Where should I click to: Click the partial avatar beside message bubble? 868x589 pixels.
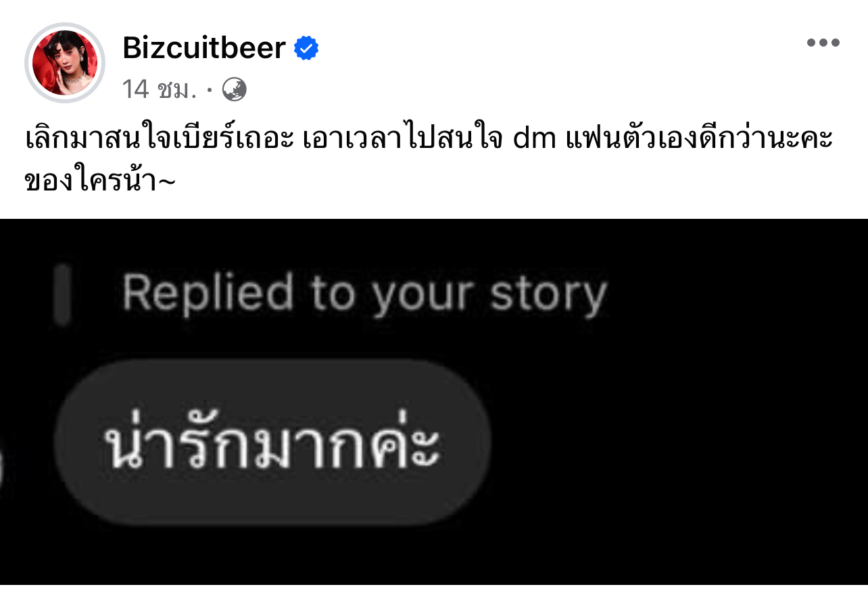coord(2,468)
